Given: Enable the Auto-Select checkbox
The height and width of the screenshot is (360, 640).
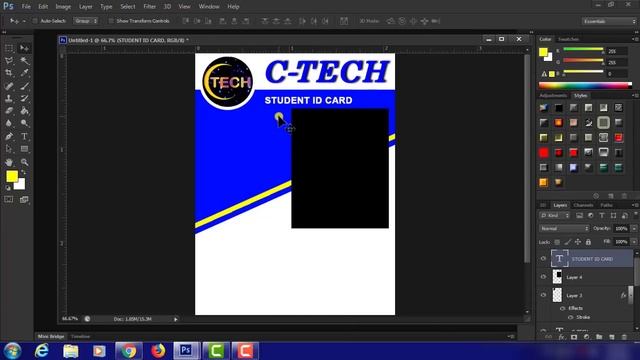Looking at the screenshot, I should tap(35, 21).
